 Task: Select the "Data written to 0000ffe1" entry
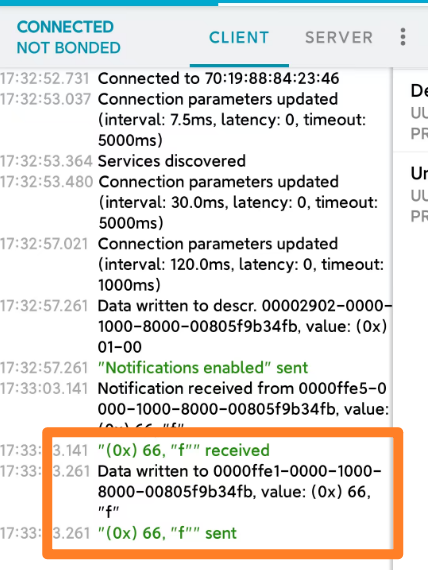(x=240, y=492)
